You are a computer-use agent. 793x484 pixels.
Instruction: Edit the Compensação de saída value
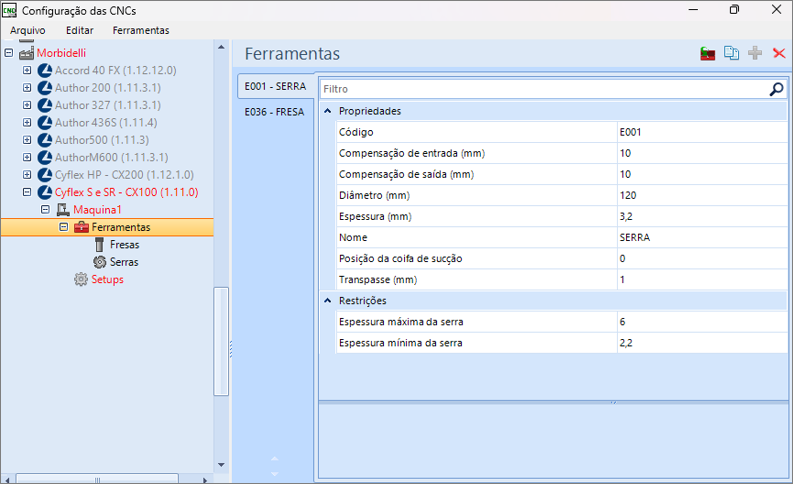click(x=702, y=174)
